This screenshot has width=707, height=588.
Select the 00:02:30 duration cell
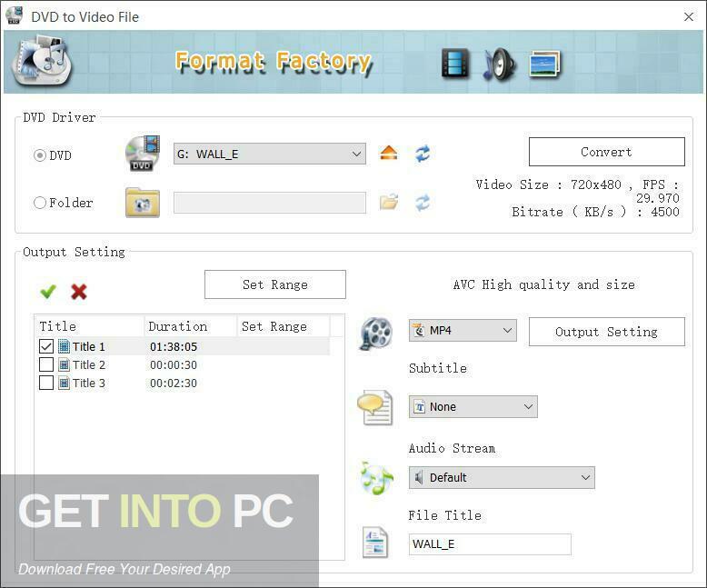coord(174,384)
